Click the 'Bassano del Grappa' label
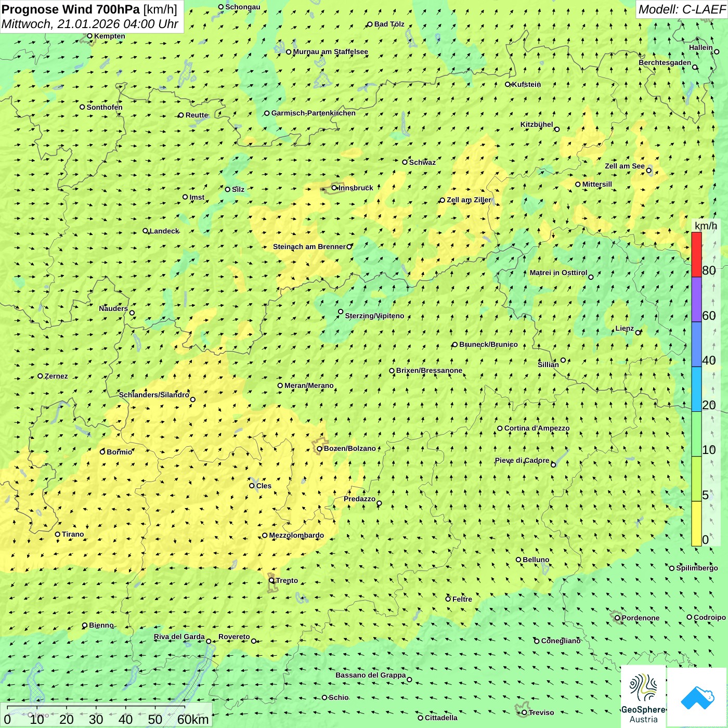728x728 pixels. click(371, 675)
